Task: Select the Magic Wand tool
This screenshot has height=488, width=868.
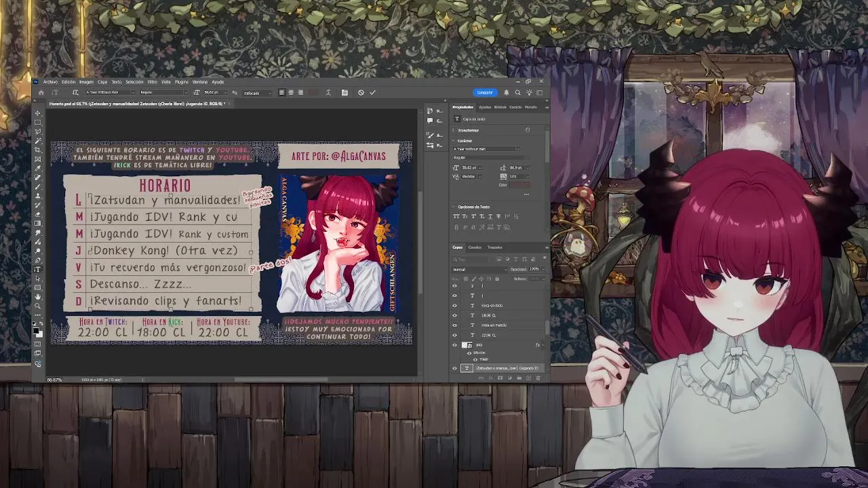Action: click(x=38, y=141)
